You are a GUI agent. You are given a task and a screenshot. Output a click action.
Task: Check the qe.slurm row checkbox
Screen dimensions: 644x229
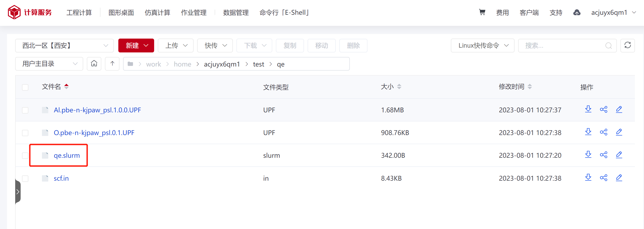coord(25,156)
